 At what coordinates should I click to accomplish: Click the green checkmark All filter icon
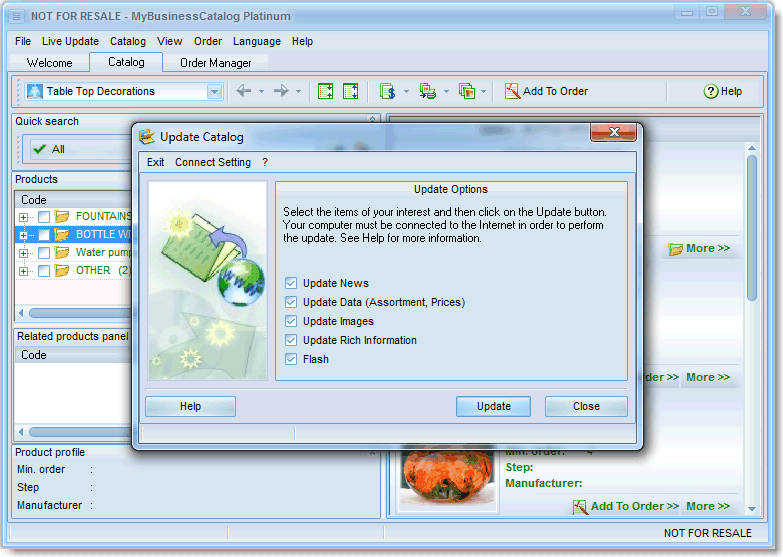point(39,149)
